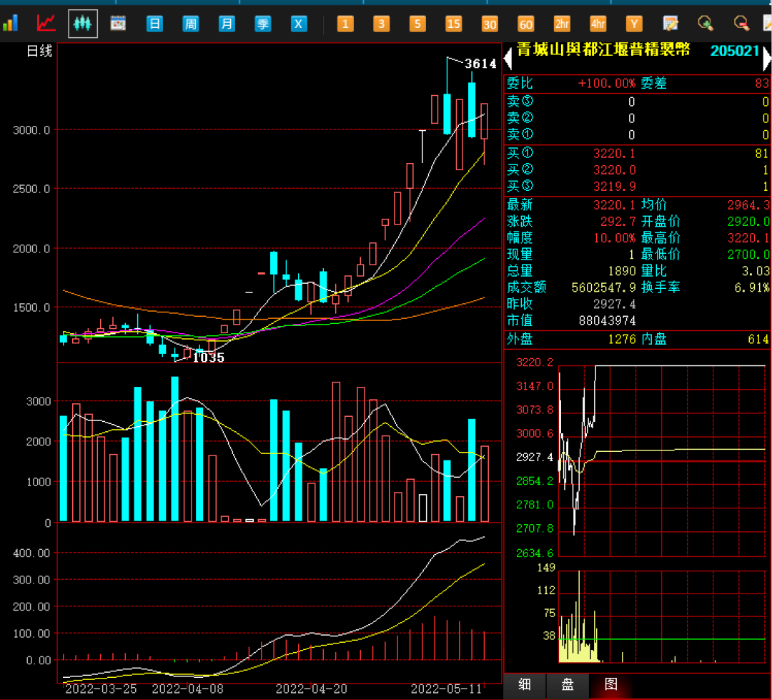The height and width of the screenshot is (700, 772).
Task: Click the 均价 value 2964.3
Action: [x=748, y=205]
